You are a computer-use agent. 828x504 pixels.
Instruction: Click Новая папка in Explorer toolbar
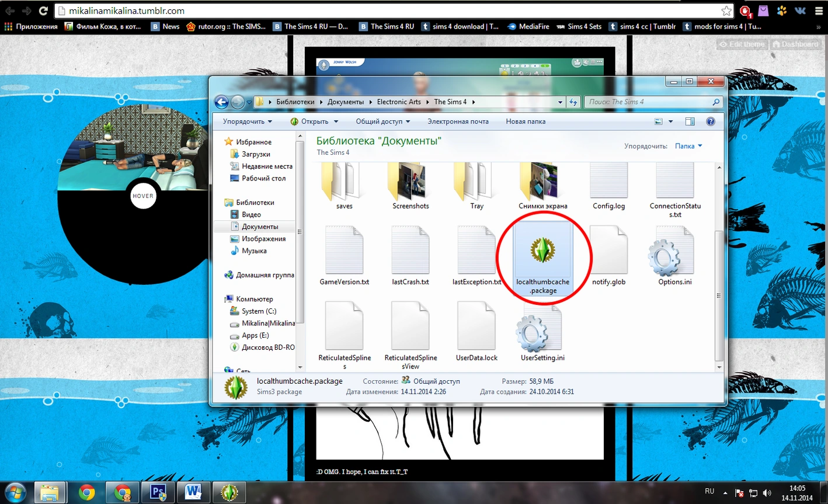click(526, 121)
